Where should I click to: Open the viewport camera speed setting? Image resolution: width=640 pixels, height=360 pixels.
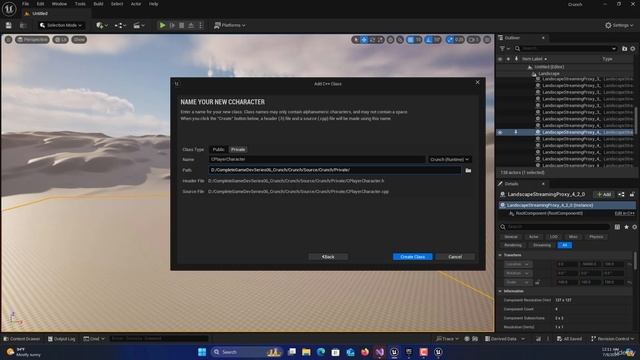click(473, 40)
